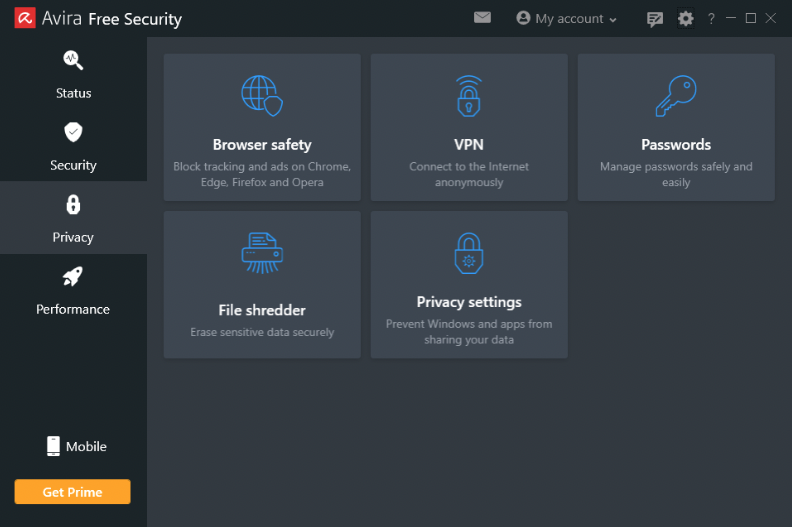Open settings via the gear icon
Viewport: 792px width, 527px height.
click(685, 19)
